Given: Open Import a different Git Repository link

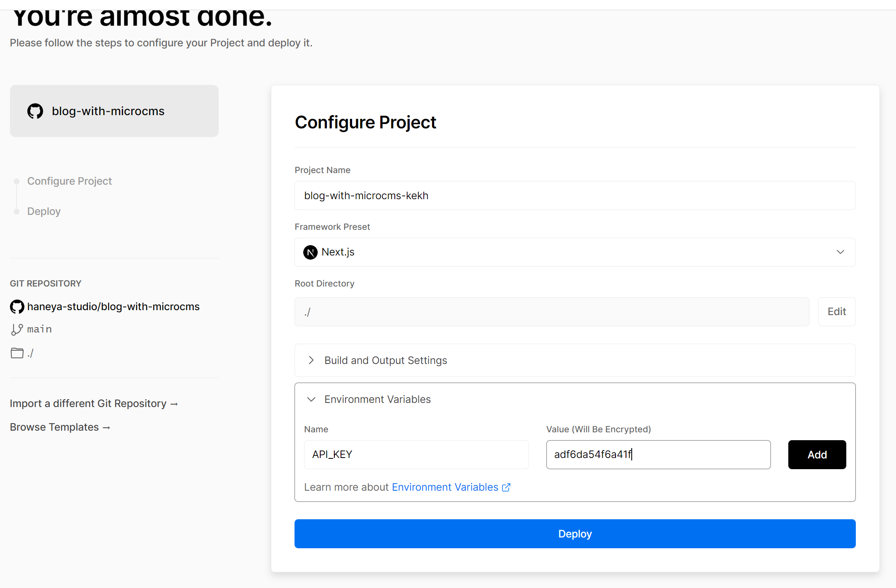Looking at the screenshot, I should point(94,404).
